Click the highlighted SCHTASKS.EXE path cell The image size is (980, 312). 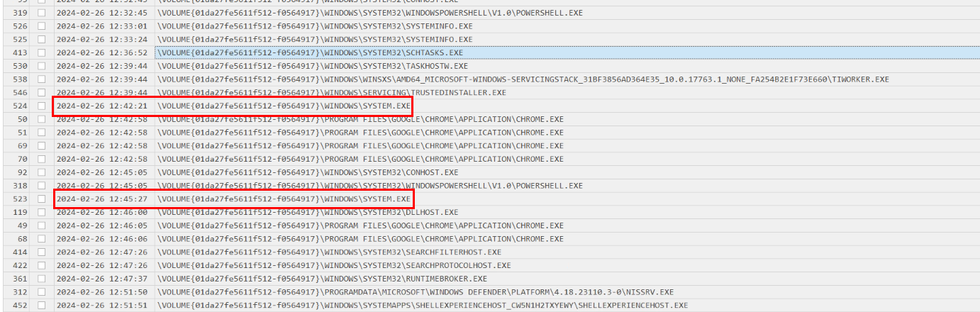pos(567,52)
